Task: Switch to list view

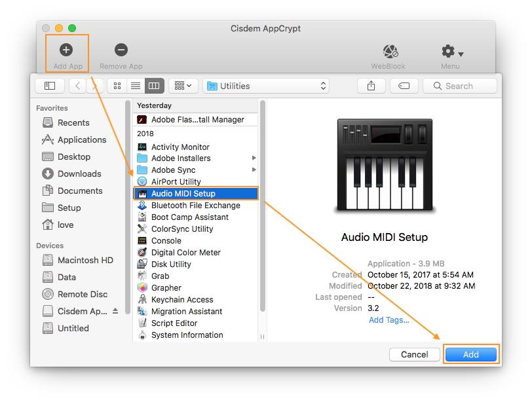Action: (136, 86)
